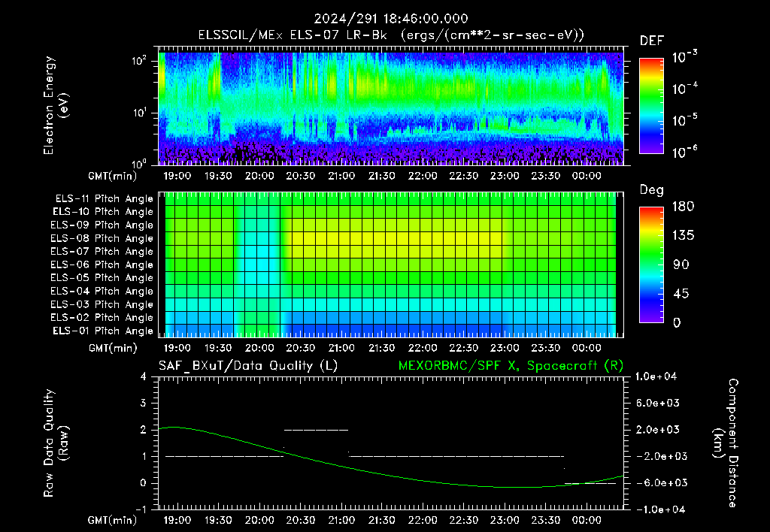Click the Electron Energy (eV) axis label
The image size is (770, 532).
coord(56,105)
